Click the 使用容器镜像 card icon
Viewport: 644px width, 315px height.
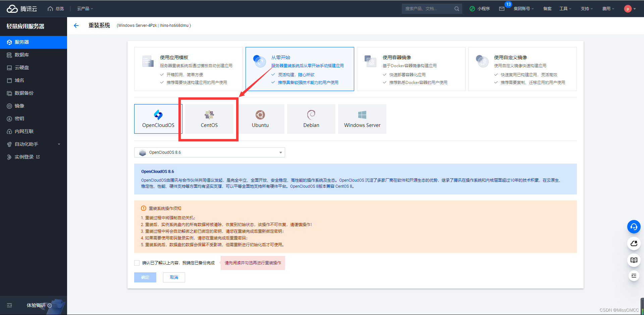pos(371,61)
